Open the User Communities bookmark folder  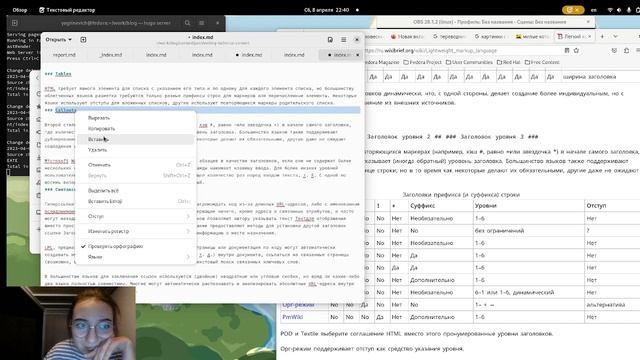[469, 62]
